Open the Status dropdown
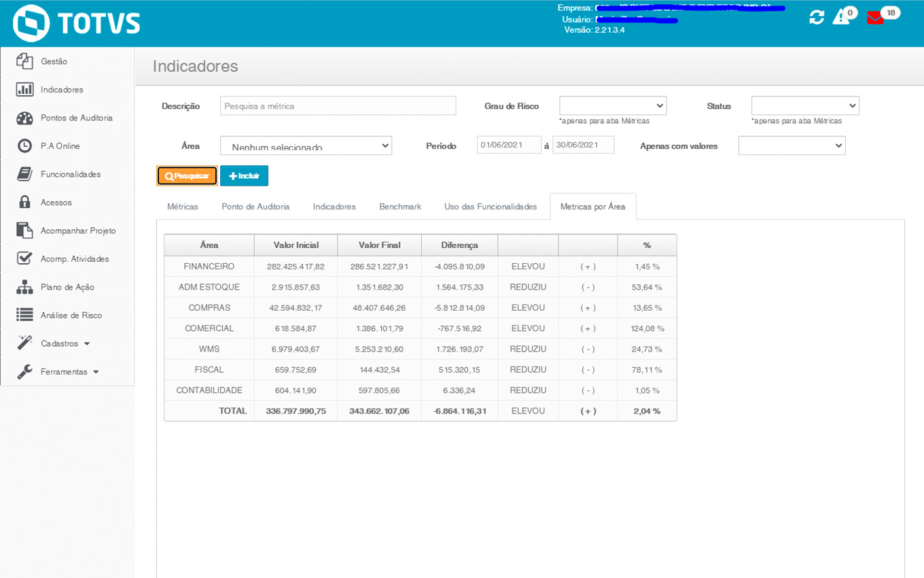 pos(804,106)
